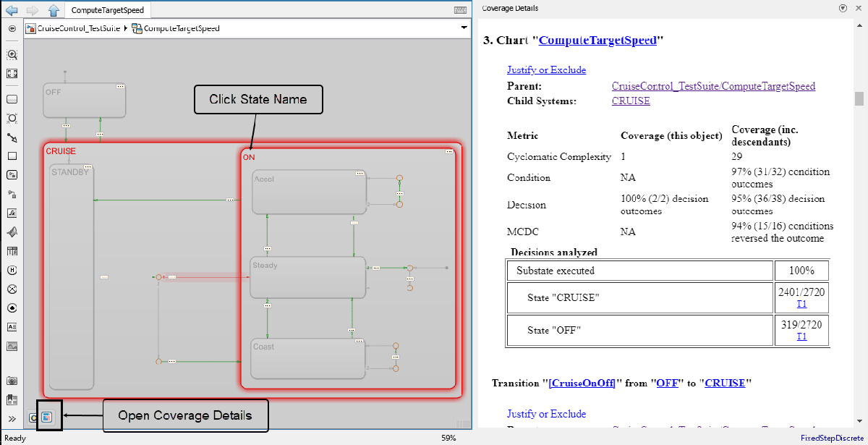Viewport: 868px width, 445px height.
Task: Click the Forward navigation arrow
Action: pyautogui.click(x=33, y=10)
